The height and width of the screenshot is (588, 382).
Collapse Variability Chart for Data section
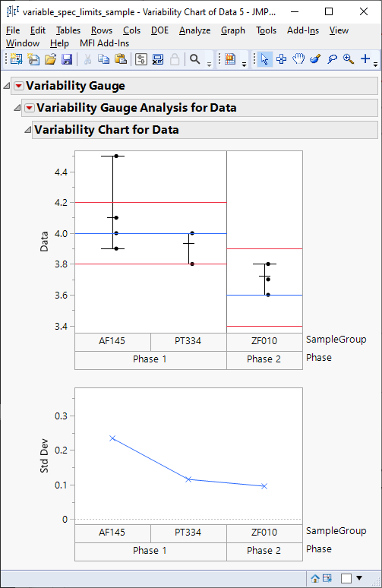28,130
